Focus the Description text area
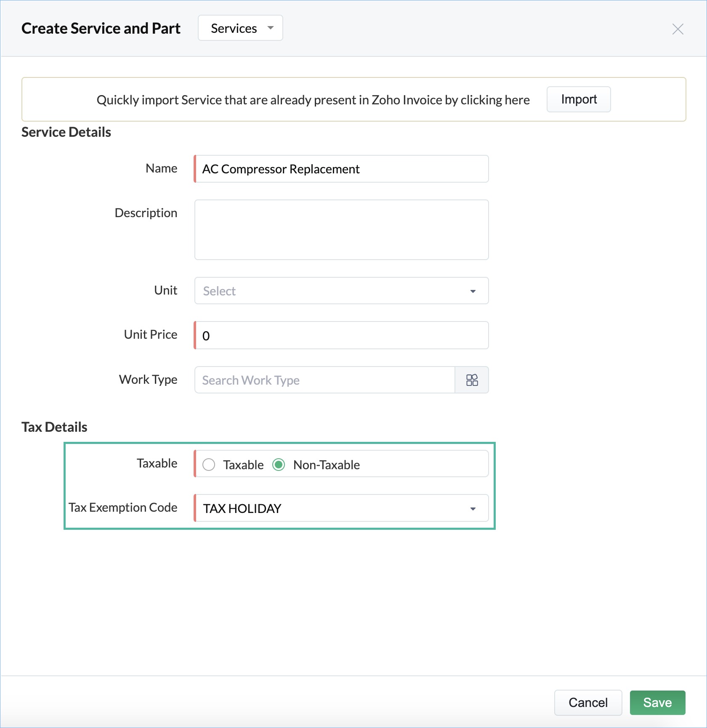This screenshot has height=728, width=707. point(342,230)
